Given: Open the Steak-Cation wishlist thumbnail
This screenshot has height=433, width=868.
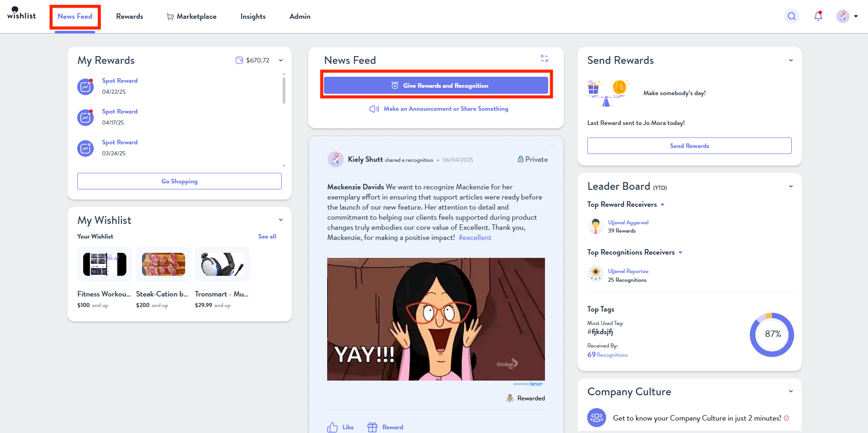Looking at the screenshot, I should [x=164, y=264].
